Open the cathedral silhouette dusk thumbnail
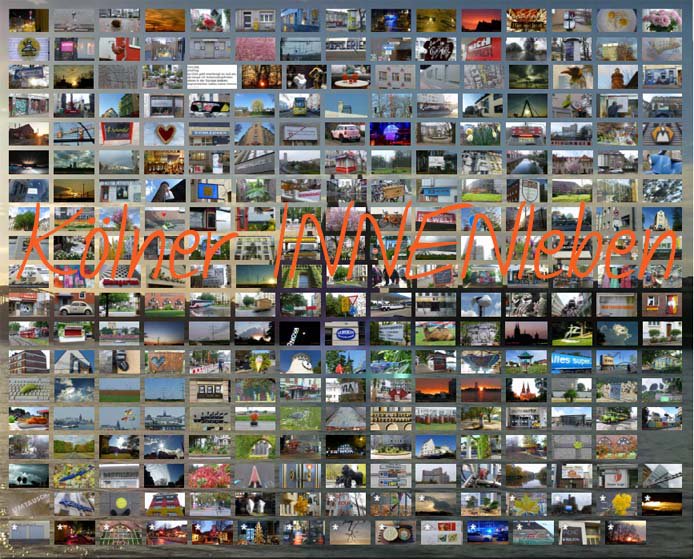Viewport: 694px width, 559px height. [x=526, y=333]
